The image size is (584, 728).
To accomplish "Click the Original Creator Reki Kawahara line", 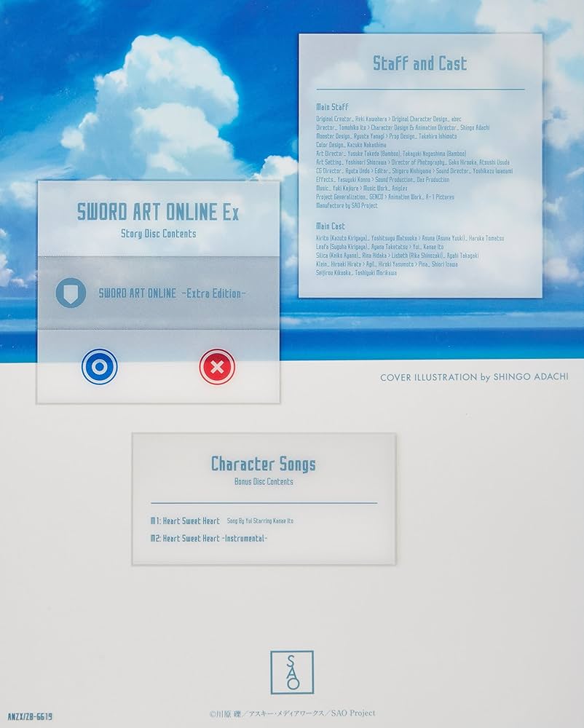I will [x=389, y=119].
